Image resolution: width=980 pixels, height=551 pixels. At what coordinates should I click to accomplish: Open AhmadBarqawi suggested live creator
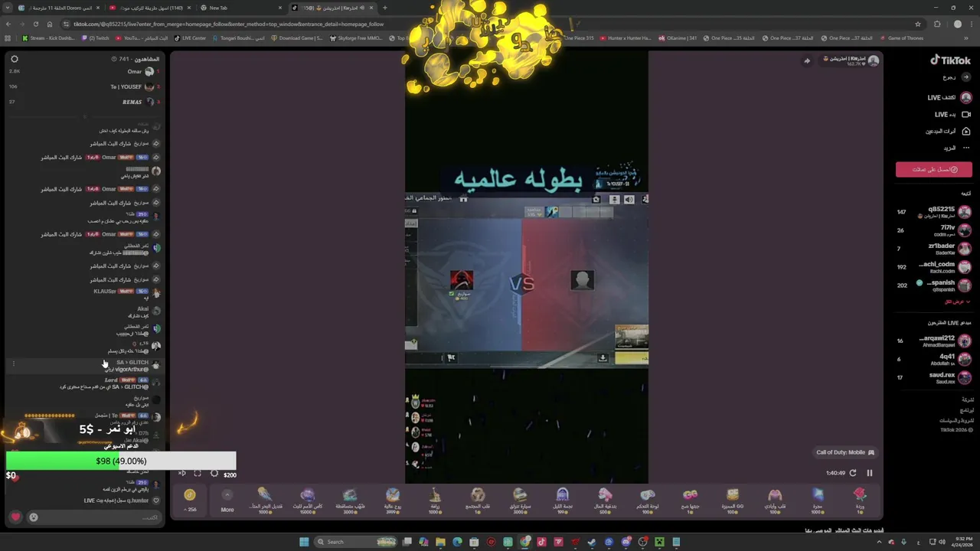[934, 341]
